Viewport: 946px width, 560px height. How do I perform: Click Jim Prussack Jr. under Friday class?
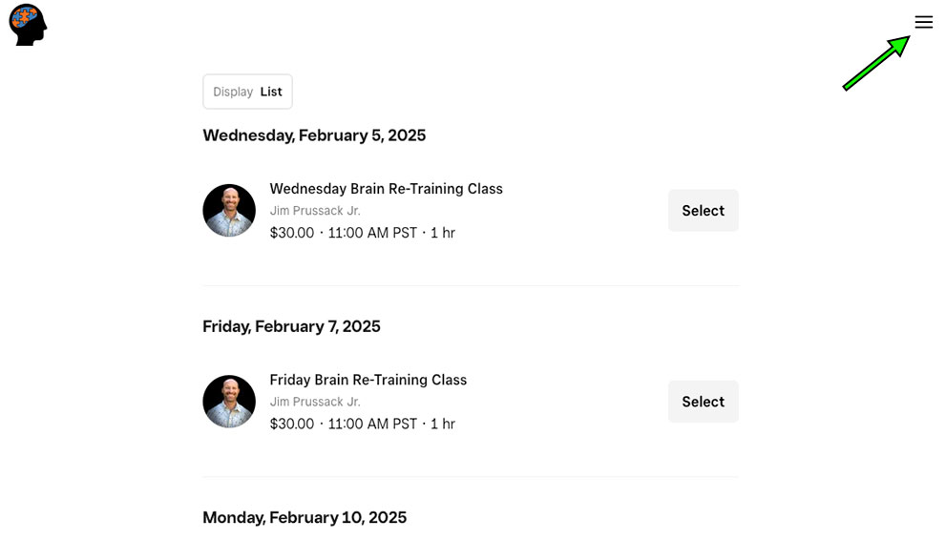[x=315, y=402]
